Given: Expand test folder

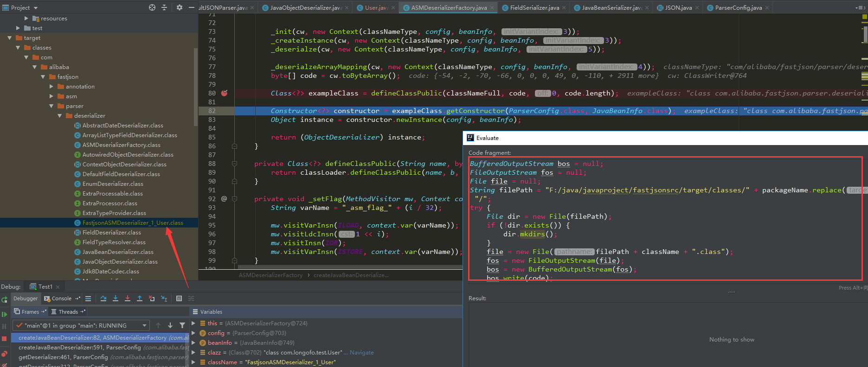Looking at the screenshot, I should (x=18, y=28).
